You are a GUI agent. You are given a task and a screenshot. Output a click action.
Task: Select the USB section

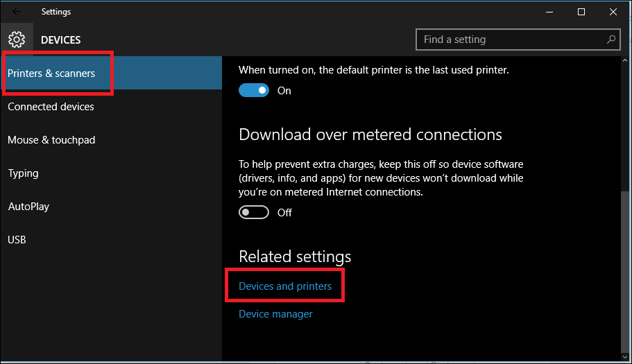pyautogui.click(x=17, y=240)
